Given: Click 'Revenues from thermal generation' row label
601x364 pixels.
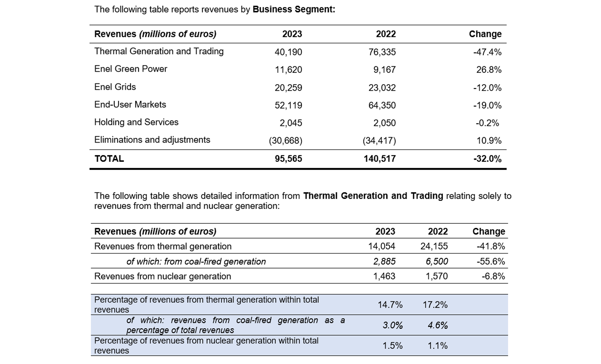Looking at the screenshot, I should pyautogui.click(x=163, y=246).
